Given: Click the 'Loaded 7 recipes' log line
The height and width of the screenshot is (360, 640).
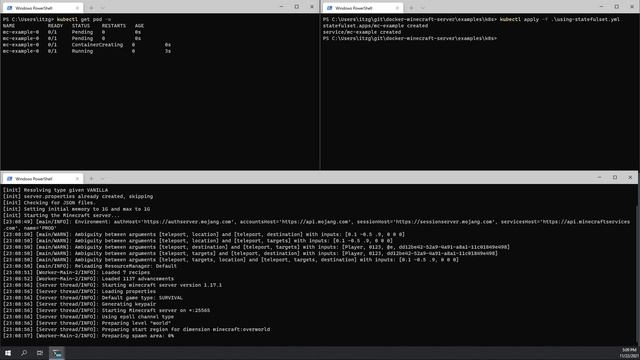Looking at the screenshot, I should (76, 273).
